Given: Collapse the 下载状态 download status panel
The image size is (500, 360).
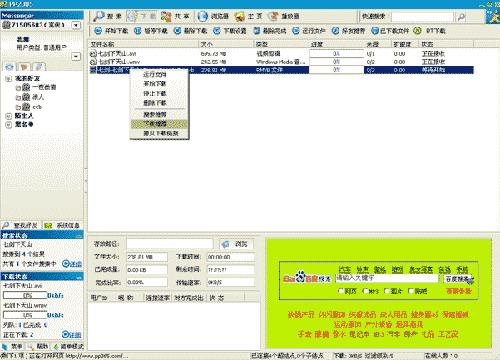Looking at the screenshot, I should pyautogui.click(x=80, y=277).
